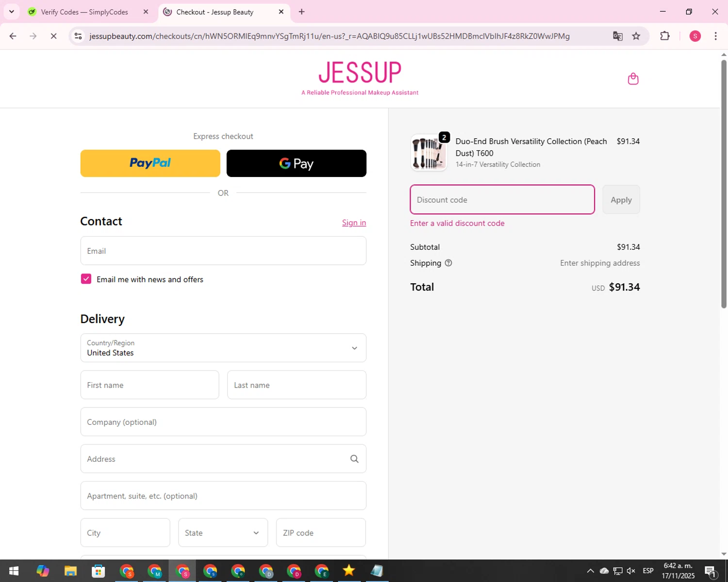This screenshot has height=582, width=728.
Task: Click the Total amount $91.34 USD
Action: coord(615,287)
